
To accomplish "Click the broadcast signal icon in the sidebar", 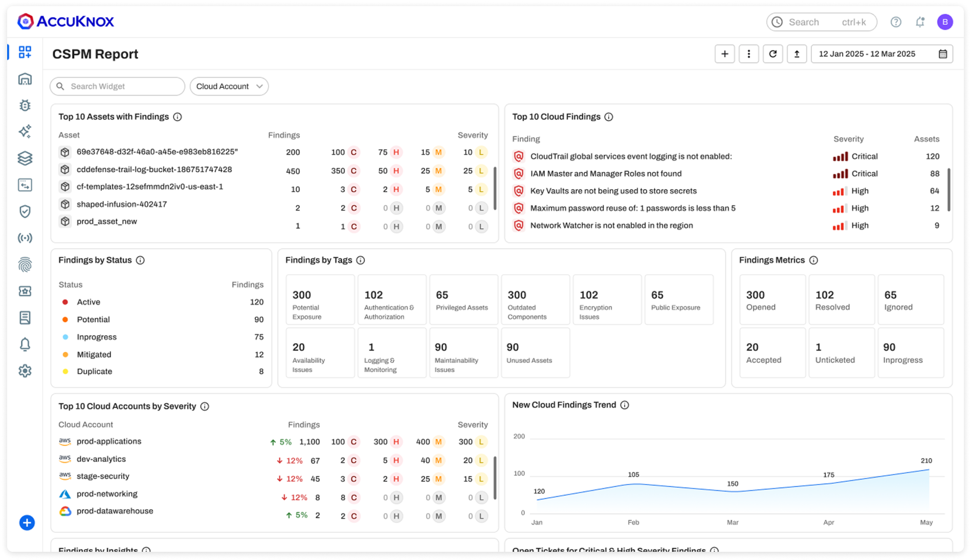I will [x=25, y=238].
